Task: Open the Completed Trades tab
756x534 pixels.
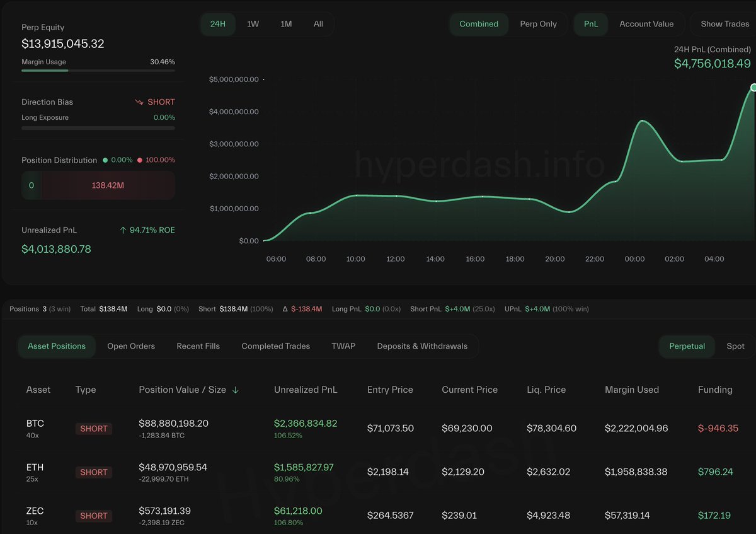Action: pos(276,346)
